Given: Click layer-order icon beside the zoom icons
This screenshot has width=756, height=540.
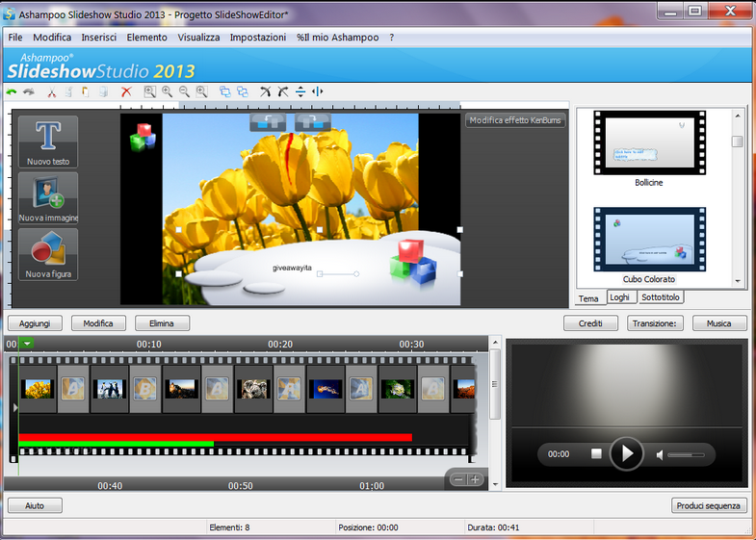Looking at the screenshot, I should [224, 91].
